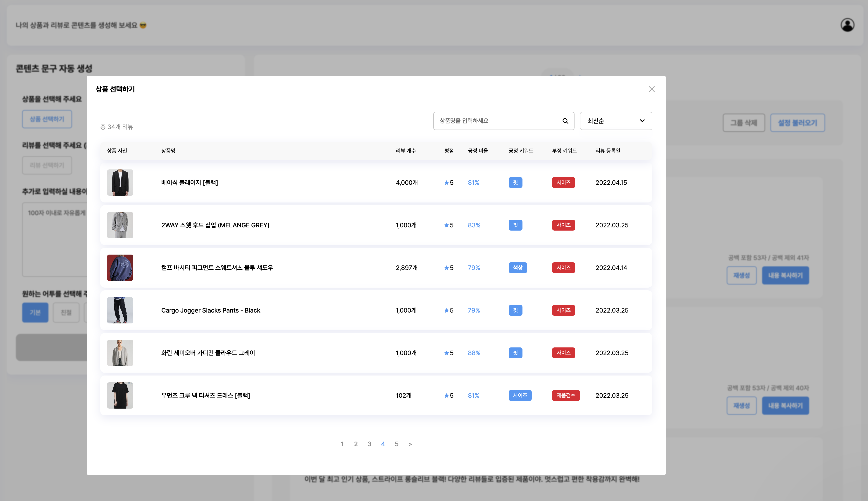Click the 2022.04.14 review date
Screen dimensions: 868x501
click(611, 268)
